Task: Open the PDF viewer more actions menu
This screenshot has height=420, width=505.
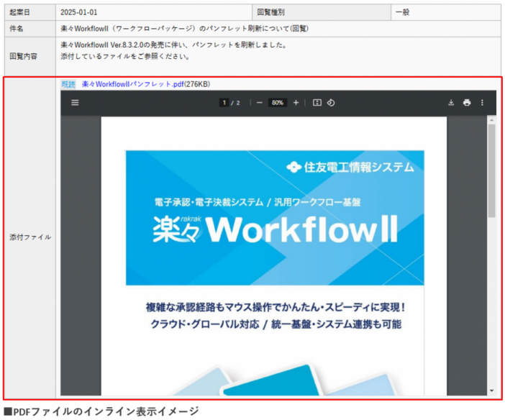Action: point(483,103)
